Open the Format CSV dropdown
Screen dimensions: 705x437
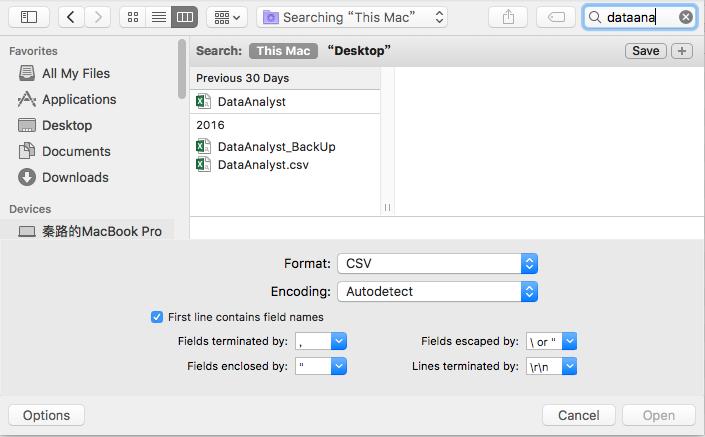(529, 263)
